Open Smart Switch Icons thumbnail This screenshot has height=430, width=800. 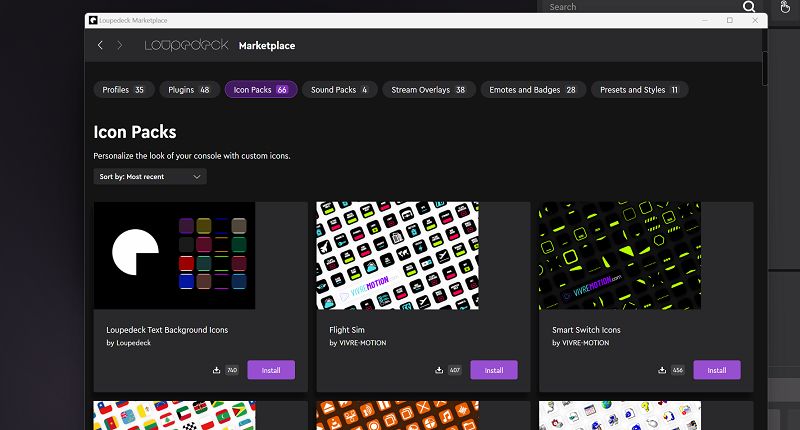(x=620, y=256)
